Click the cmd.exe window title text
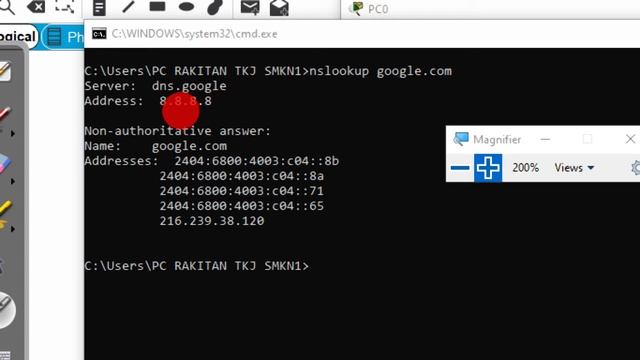Screen dimensions: 640x360 [194, 34]
